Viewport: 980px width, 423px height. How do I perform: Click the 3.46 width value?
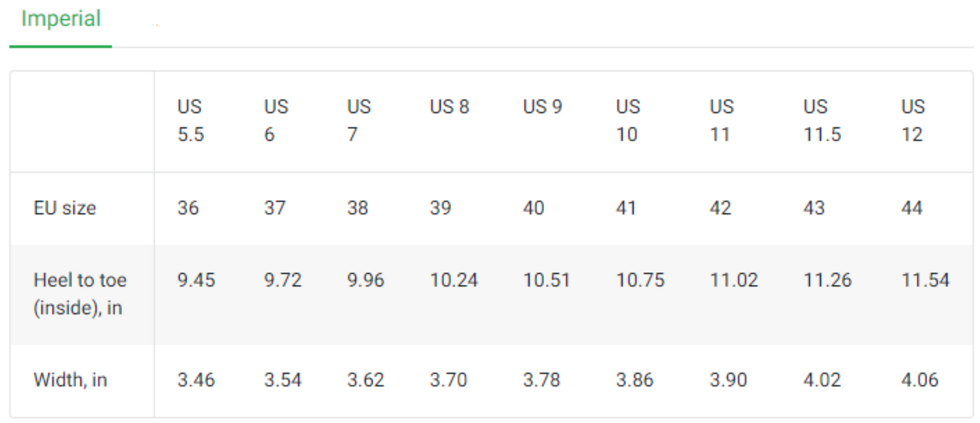click(197, 380)
